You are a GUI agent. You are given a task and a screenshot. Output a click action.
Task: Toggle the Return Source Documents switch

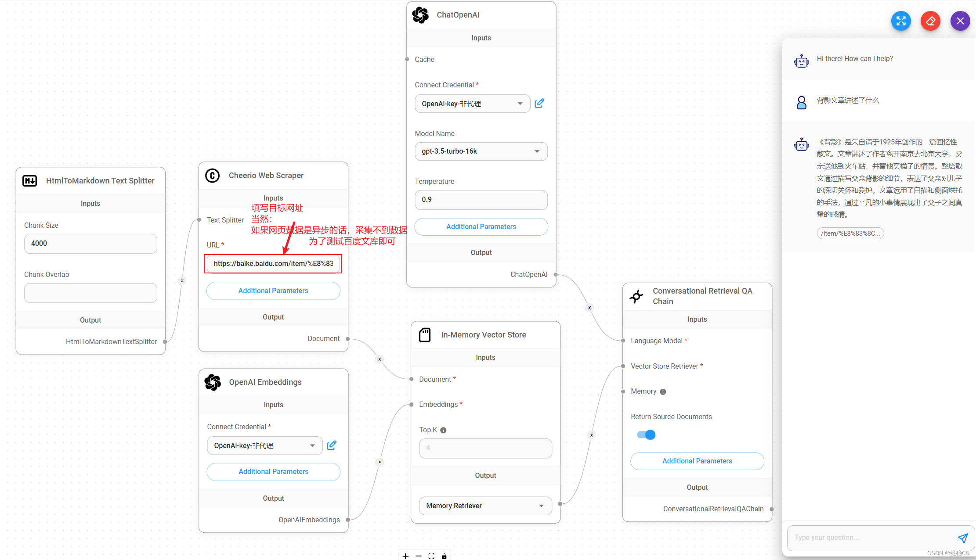click(646, 435)
